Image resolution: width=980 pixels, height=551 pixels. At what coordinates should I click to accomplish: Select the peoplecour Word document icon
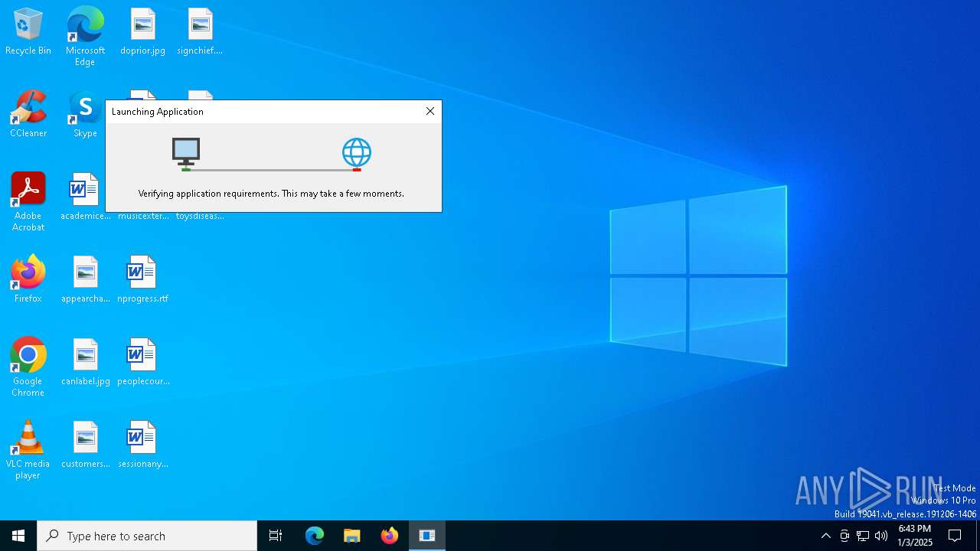coord(142,363)
